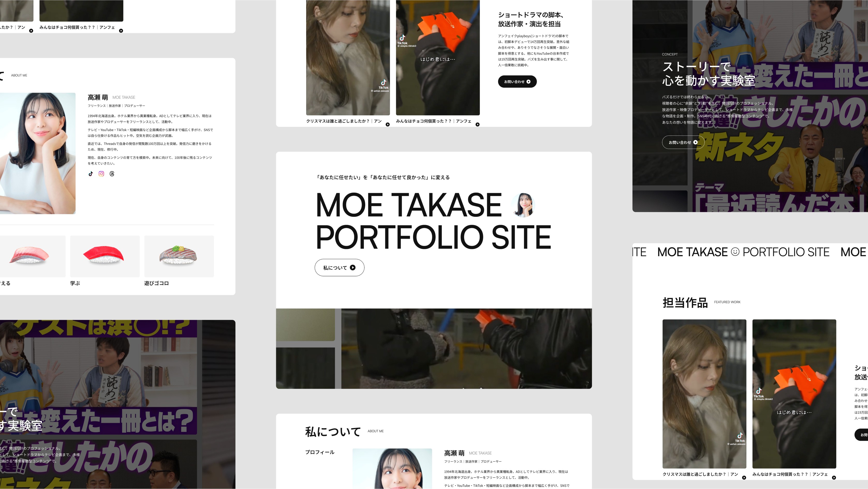Open the Threads icon under the 高瀬 萌 bio
This screenshot has height=489, width=868.
[112, 174]
